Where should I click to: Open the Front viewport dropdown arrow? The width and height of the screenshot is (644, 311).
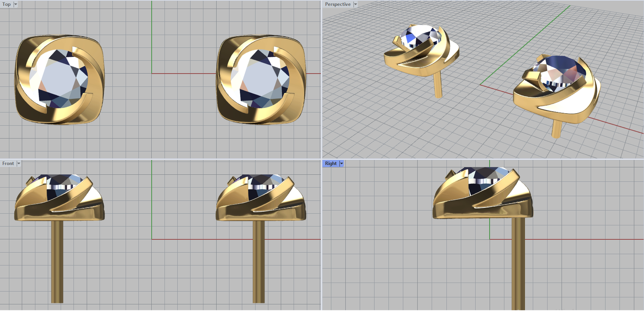pos(19,164)
